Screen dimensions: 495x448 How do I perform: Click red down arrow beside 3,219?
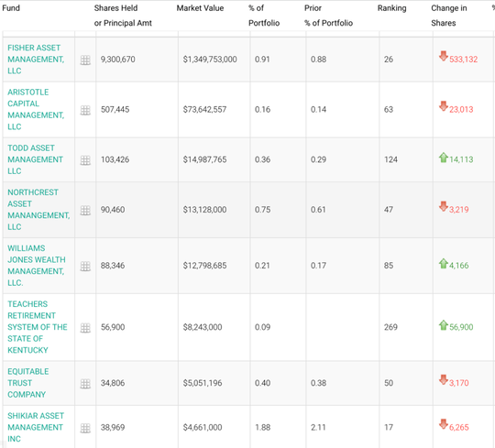click(444, 206)
